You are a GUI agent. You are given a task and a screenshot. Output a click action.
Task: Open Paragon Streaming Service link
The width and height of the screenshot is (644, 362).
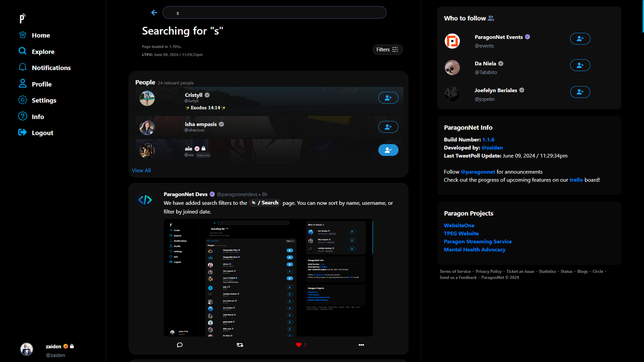tap(478, 242)
